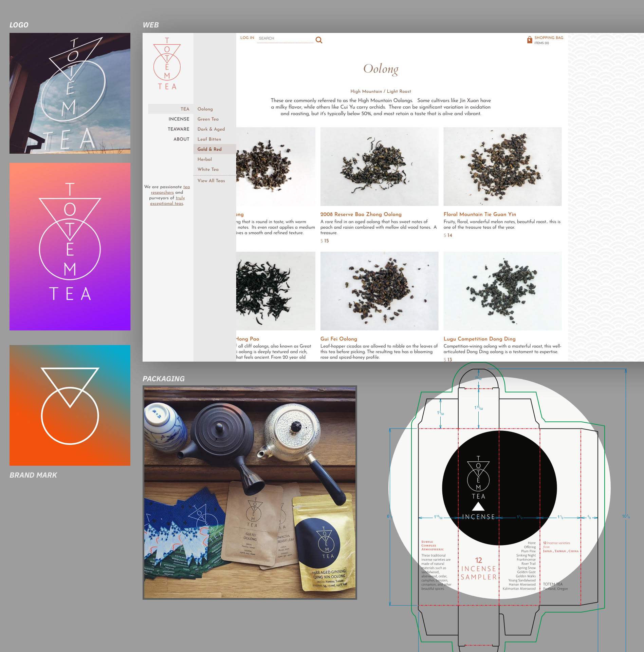Image resolution: width=644 pixels, height=652 pixels.
Task: Follow the 'tea researchers' link
Action: point(170,190)
